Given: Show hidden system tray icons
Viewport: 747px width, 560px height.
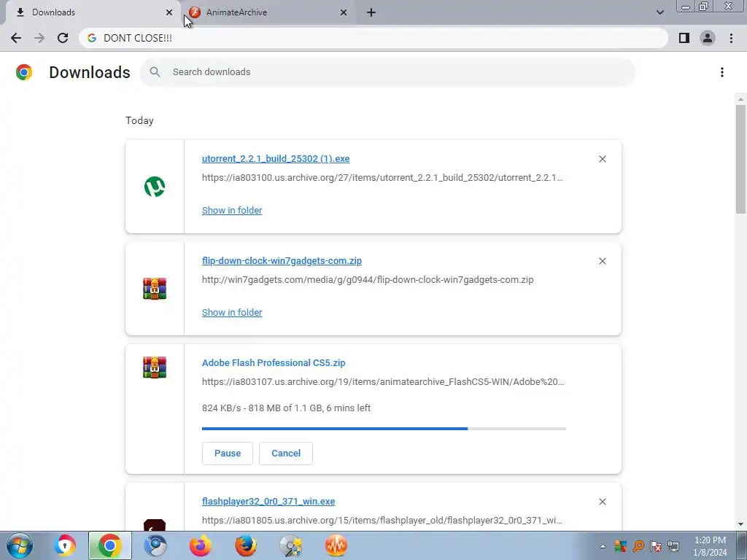Looking at the screenshot, I should coord(603,546).
